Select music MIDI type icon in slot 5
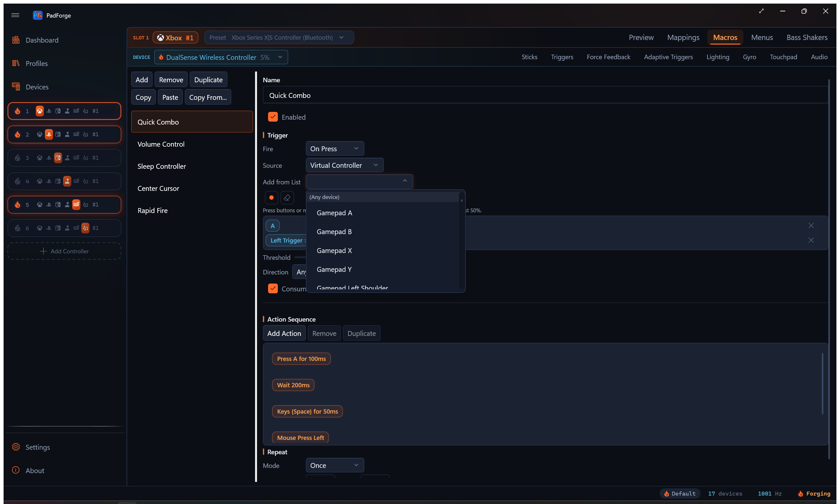 (x=86, y=205)
